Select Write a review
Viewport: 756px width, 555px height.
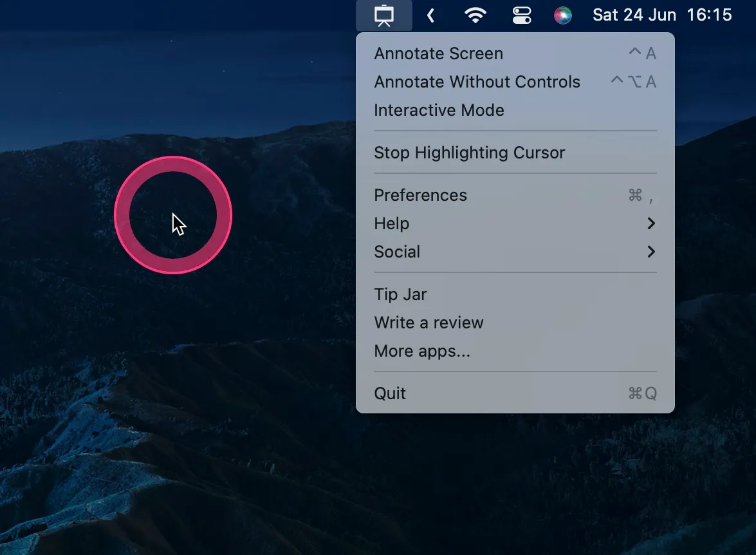click(x=429, y=323)
